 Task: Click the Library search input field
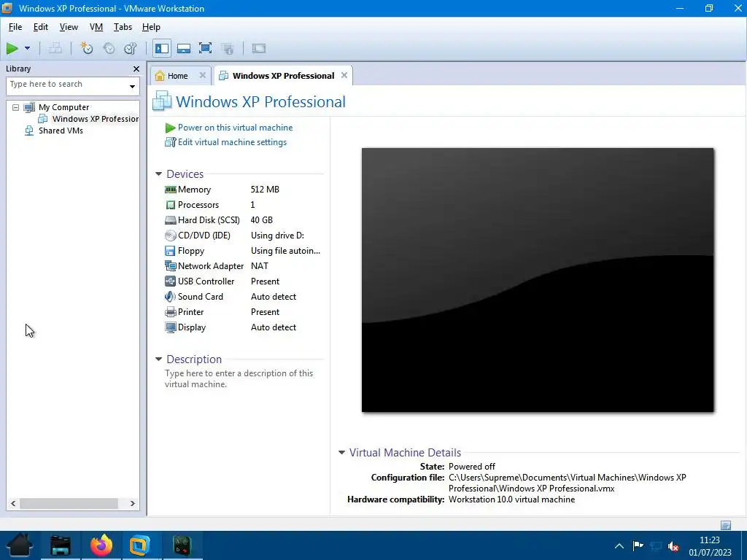(66, 86)
